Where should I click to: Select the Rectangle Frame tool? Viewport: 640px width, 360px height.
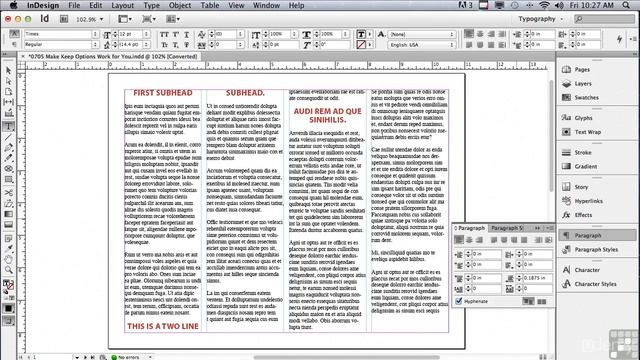pos(9,169)
